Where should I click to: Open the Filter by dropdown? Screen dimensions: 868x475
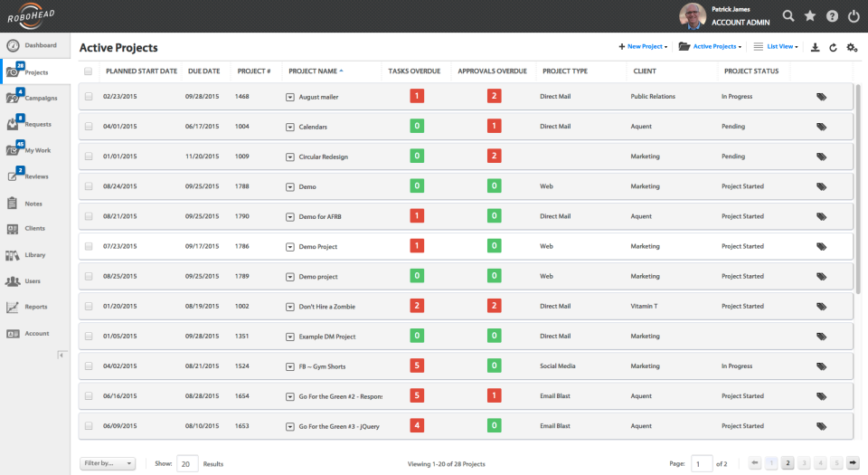(108, 463)
